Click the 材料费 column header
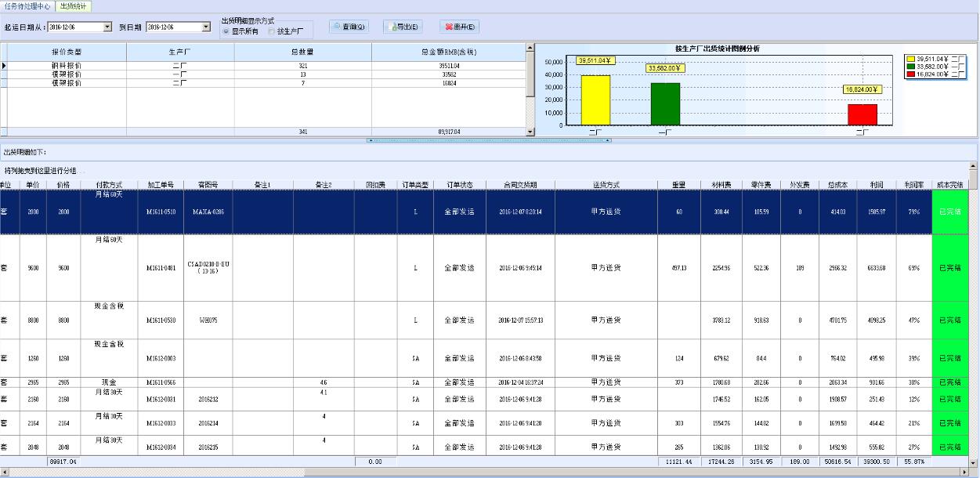 [x=721, y=185]
